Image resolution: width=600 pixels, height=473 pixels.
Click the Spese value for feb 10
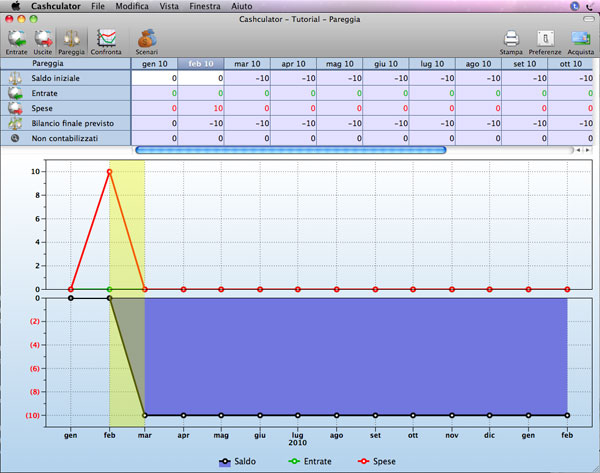click(200, 107)
